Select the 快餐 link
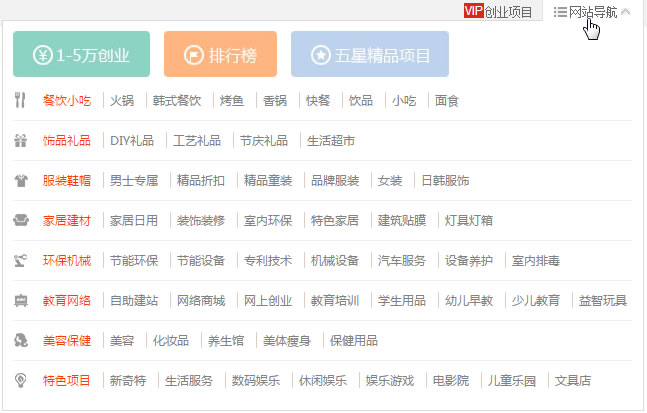 click(318, 100)
